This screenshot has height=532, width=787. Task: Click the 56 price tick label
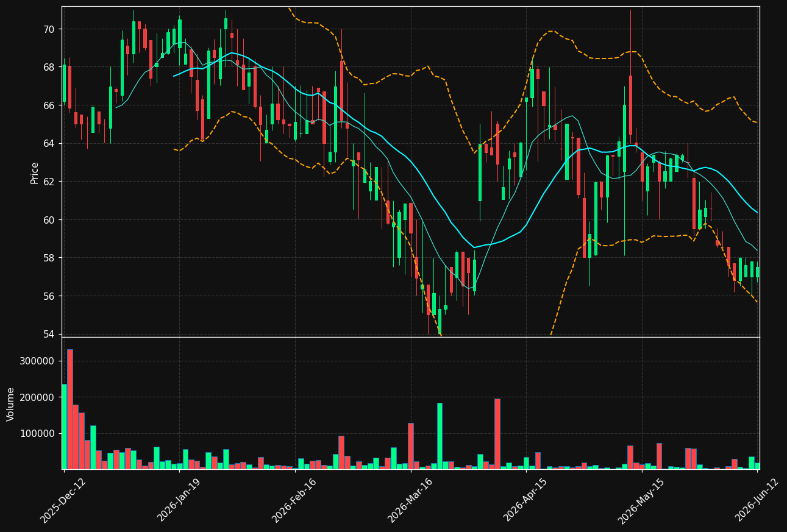49,296
